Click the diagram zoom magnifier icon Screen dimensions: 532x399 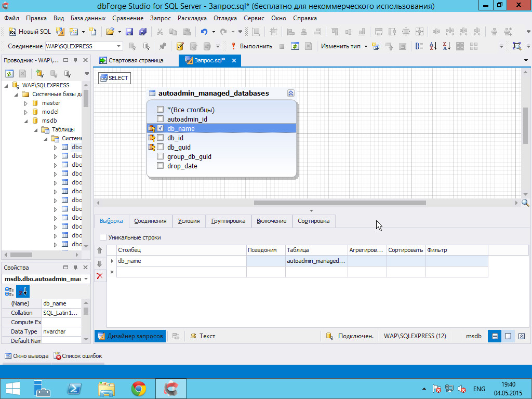(x=525, y=203)
